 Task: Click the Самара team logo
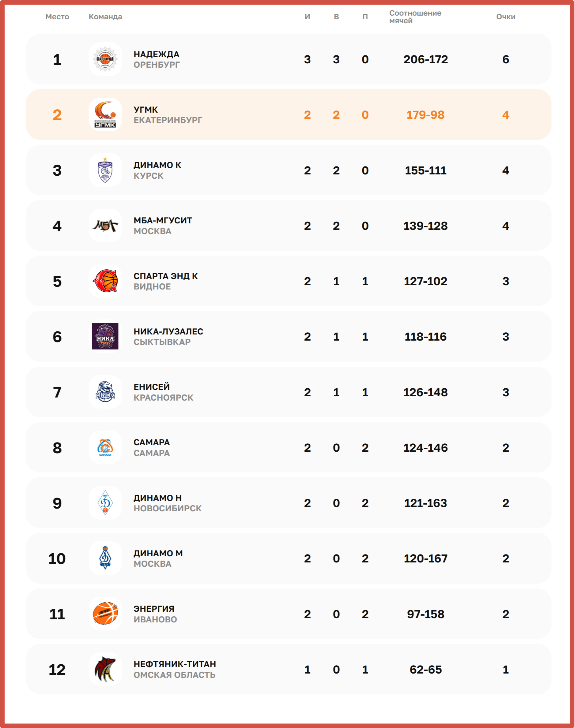(x=105, y=447)
